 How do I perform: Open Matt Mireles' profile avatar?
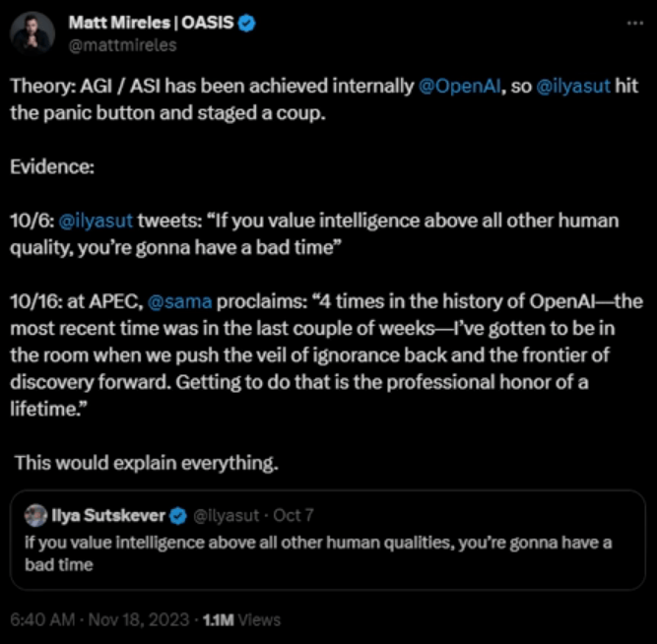point(33,34)
